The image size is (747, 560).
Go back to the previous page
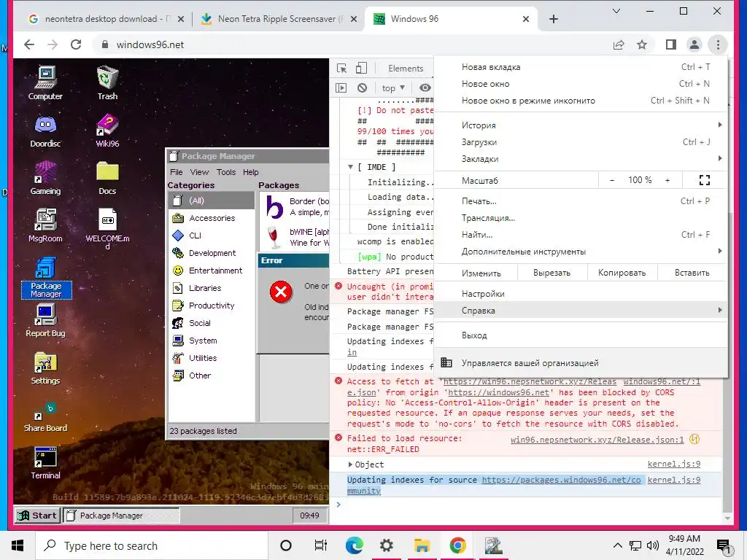[x=29, y=44]
